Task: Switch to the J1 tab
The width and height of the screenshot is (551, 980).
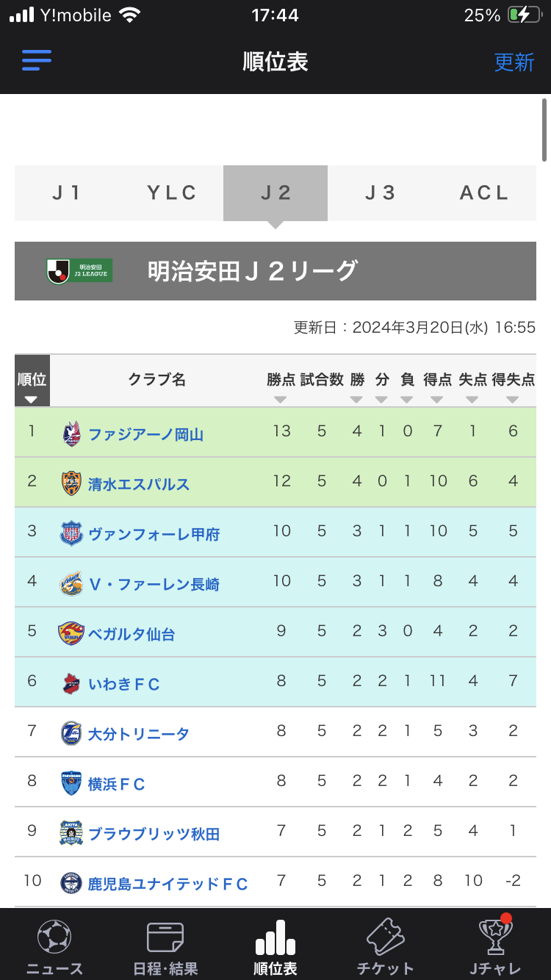Action: (67, 193)
